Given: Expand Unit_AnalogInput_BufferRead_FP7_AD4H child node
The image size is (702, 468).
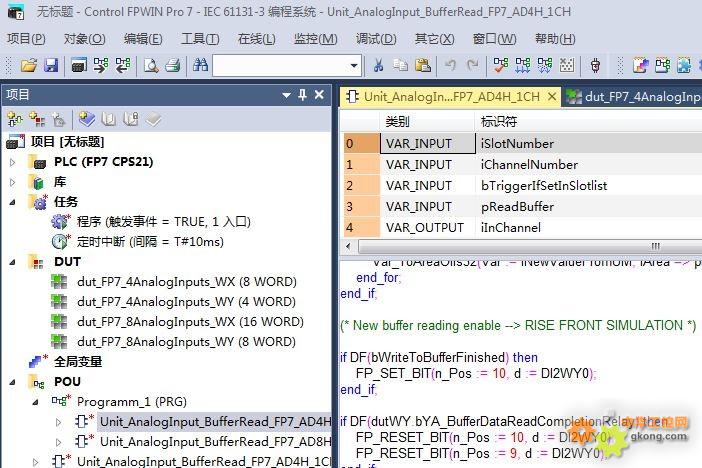Looking at the screenshot, I should (59, 422).
